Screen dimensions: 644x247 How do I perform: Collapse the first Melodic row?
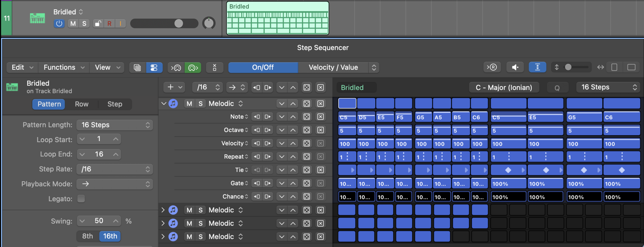pos(164,103)
